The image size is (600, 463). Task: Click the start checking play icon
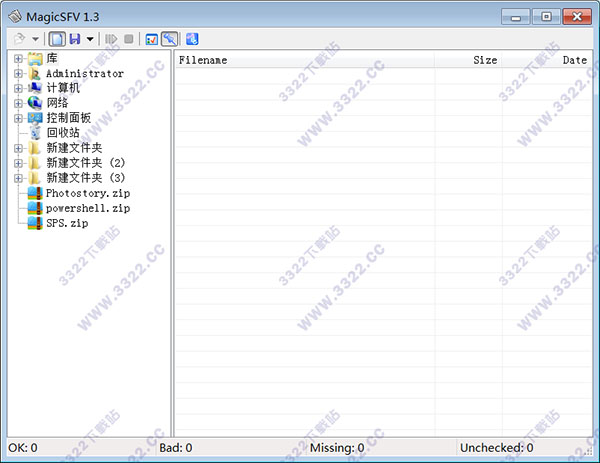coord(111,39)
